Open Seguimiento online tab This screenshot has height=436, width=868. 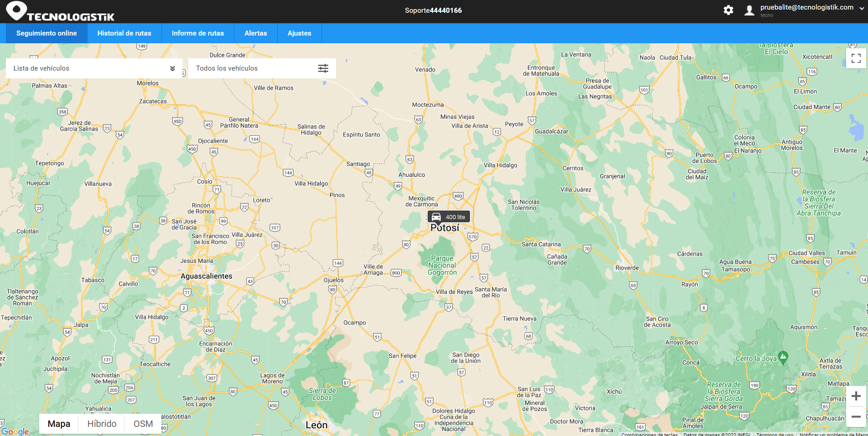46,33
